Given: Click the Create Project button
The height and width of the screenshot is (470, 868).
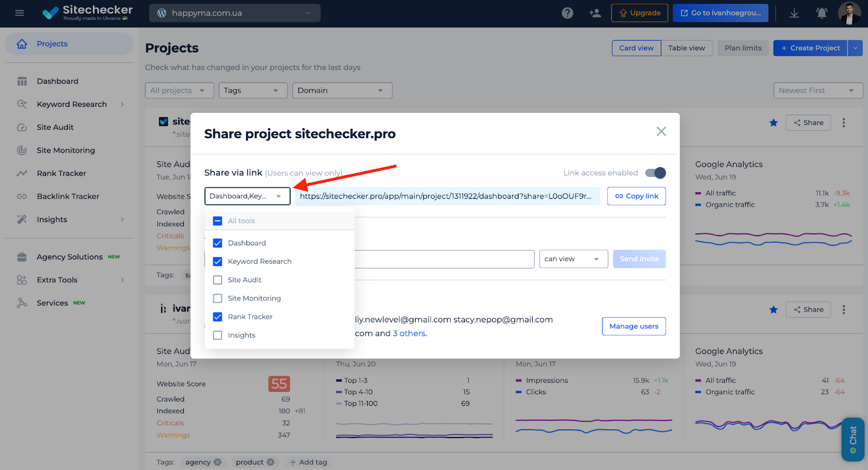Looking at the screenshot, I should [x=810, y=48].
